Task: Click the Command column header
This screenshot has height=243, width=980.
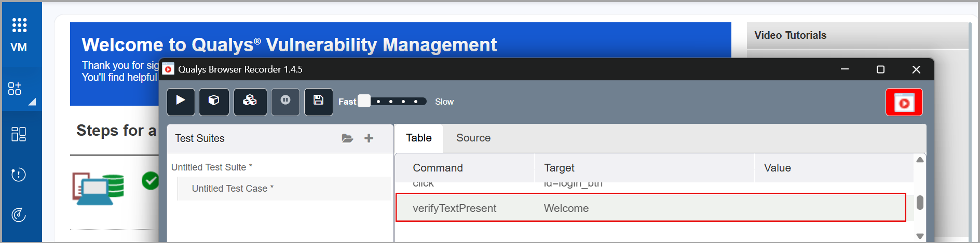Action: click(438, 168)
